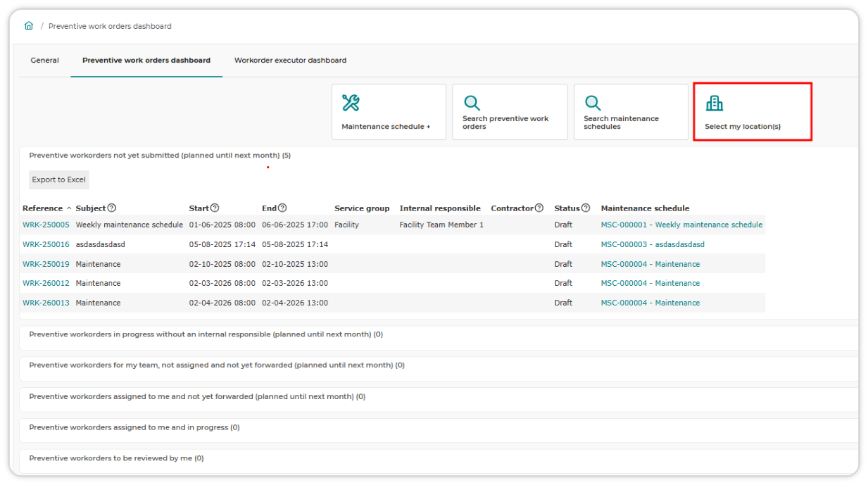The height and width of the screenshot is (485, 868).
Task: Click the Facility Team Member 1 cell
Action: point(441,225)
